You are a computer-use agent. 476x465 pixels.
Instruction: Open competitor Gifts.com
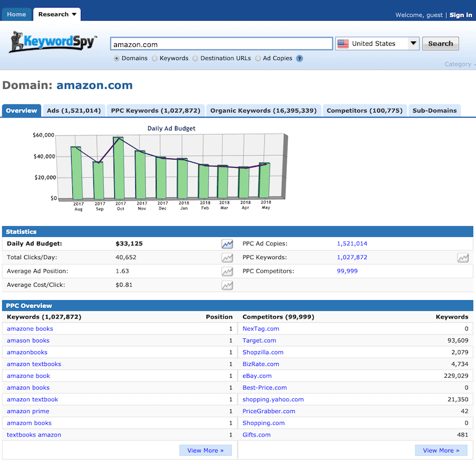coord(256,435)
